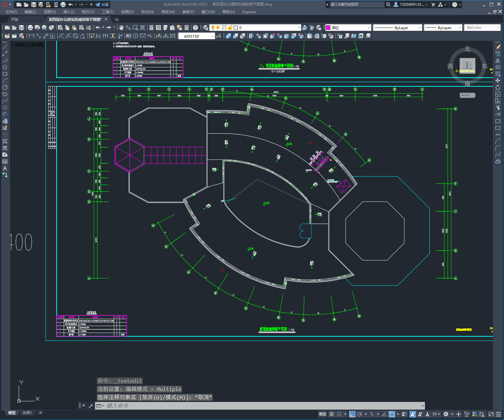Click the Zoom Window tool
The height and width of the screenshot is (420, 504).
[x=135, y=28]
